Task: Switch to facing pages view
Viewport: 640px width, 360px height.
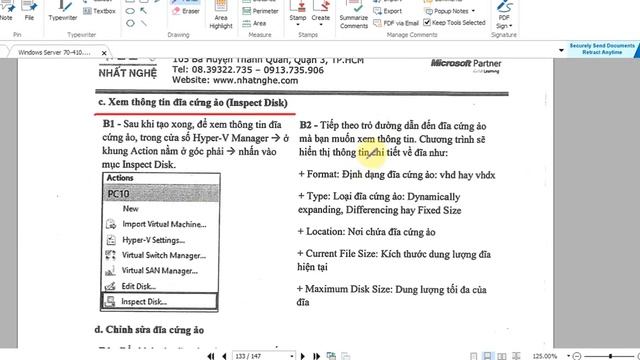Action: tap(502, 356)
